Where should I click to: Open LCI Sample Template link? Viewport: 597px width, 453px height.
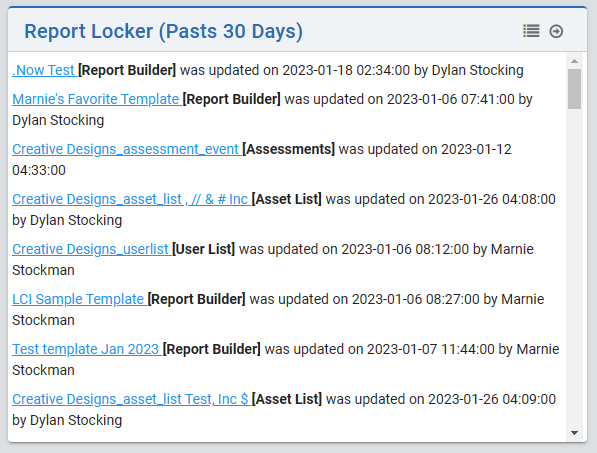tap(79, 299)
